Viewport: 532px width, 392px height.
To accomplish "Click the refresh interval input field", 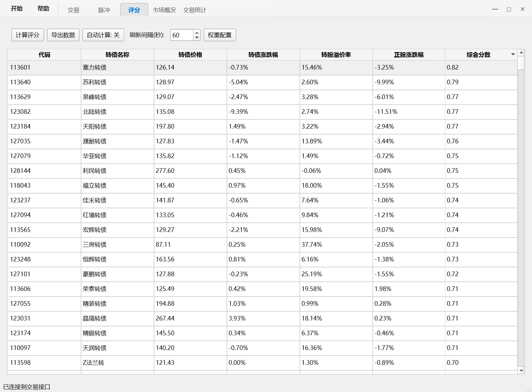I will [x=182, y=35].
